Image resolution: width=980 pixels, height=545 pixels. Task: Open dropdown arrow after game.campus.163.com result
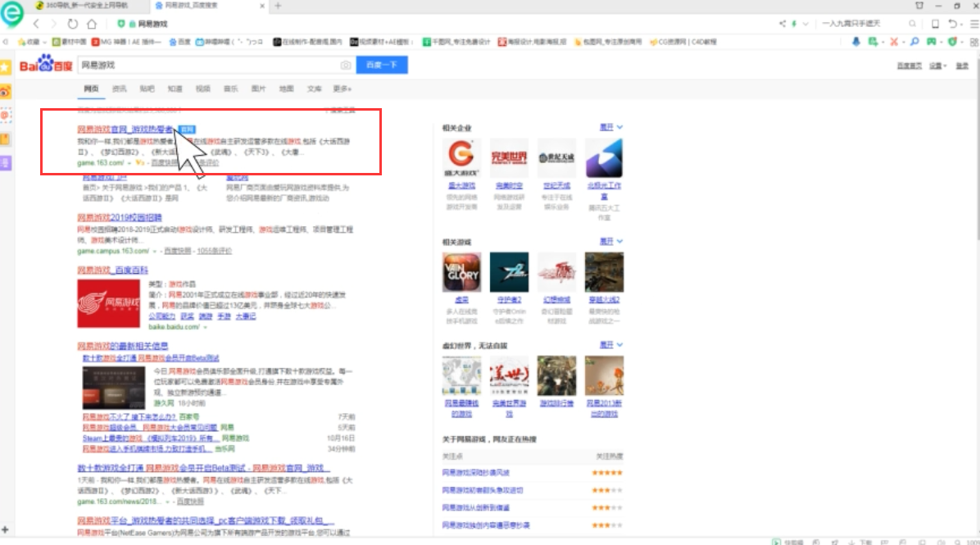pyautogui.click(x=154, y=252)
